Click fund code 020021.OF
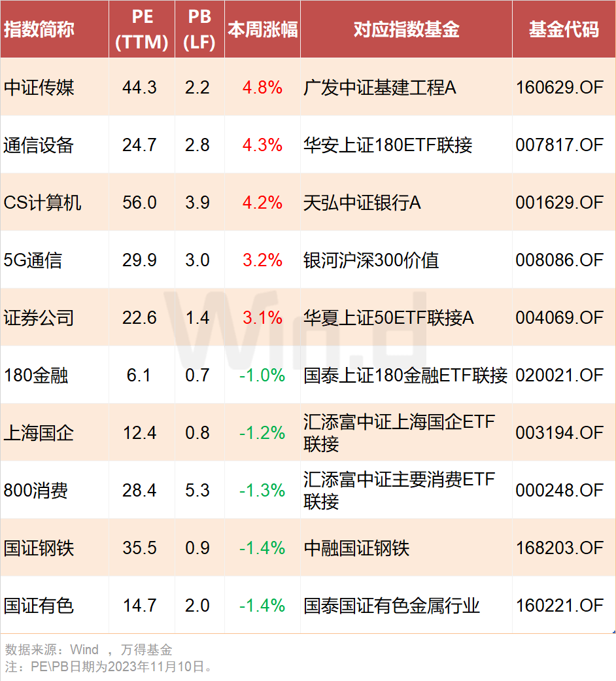The image size is (616, 681). pyautogui.click(x=560, y=375)
